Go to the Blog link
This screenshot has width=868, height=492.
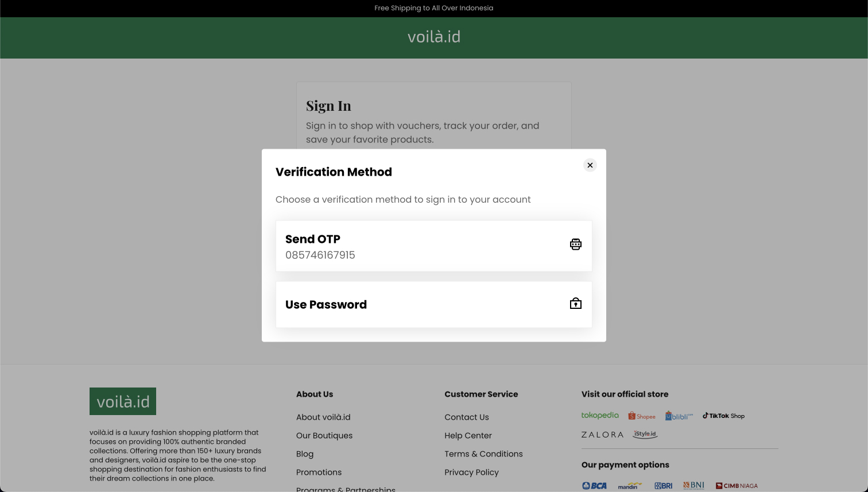305,454
